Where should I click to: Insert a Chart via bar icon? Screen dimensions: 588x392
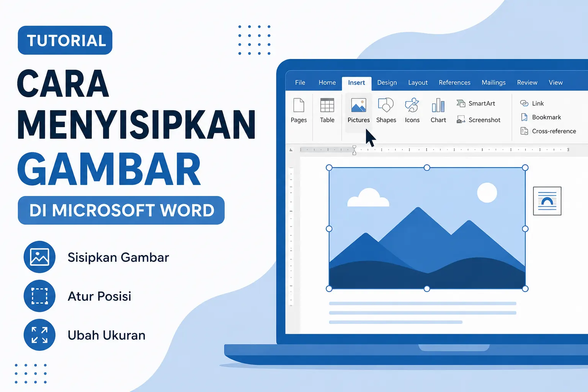click(x=438, y=105)
